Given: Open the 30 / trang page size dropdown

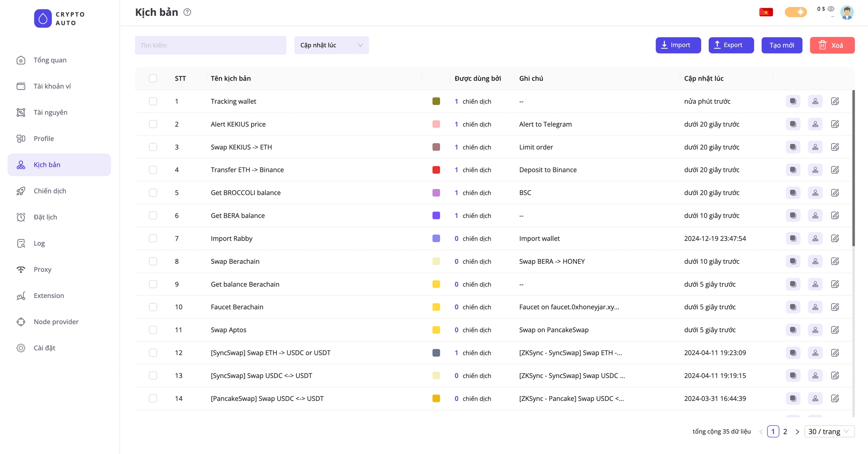Looking at the screenshot, I should [829, 431].
